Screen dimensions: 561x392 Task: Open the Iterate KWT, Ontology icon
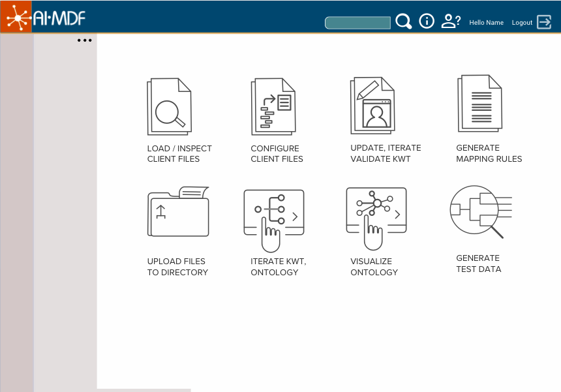click(274, 220)
